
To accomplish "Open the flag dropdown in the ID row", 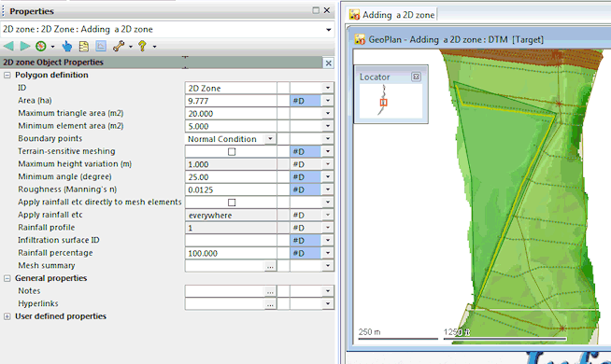I will pos(328,88).
